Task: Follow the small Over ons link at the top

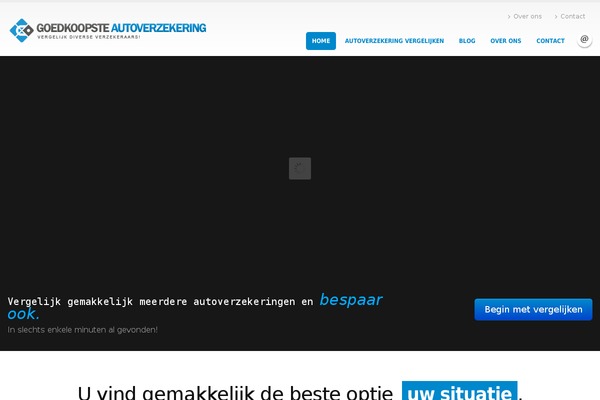Action: pos(527,17)
